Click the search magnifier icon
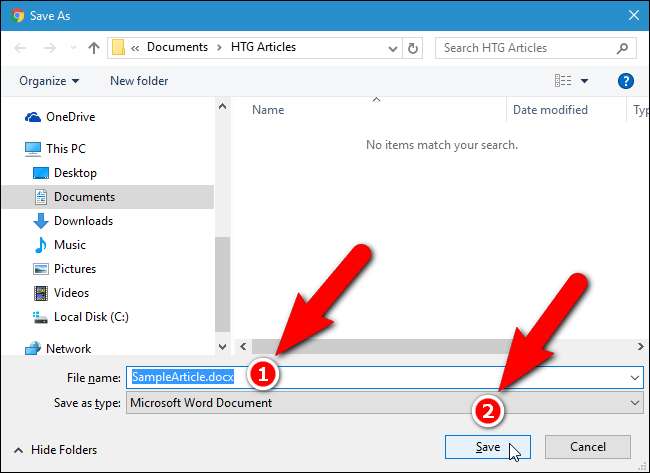Image resolution: width=650 pixels, height=473 pixels. click(622, 47)
